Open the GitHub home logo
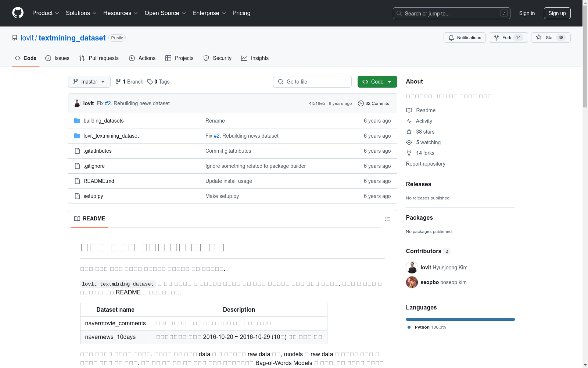This screenshot has width=588, height=368. point(18,13)
